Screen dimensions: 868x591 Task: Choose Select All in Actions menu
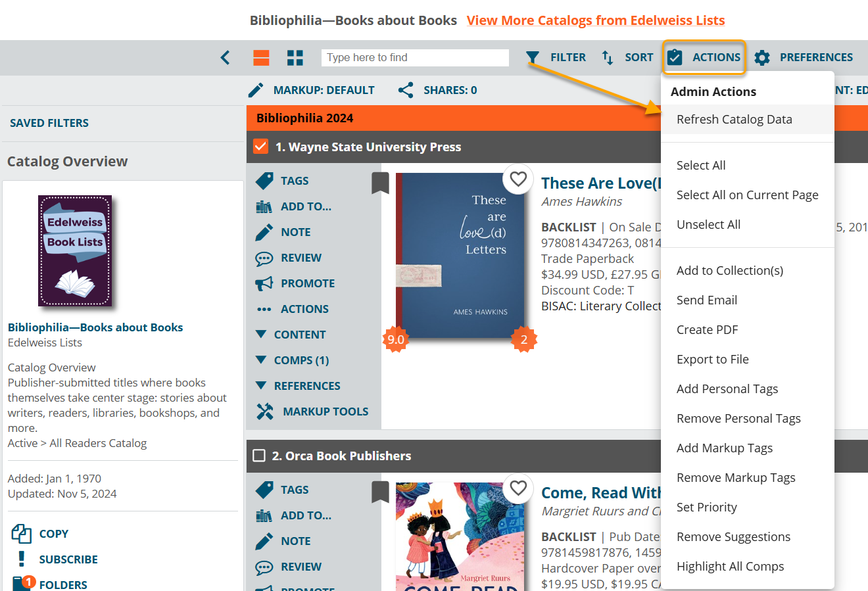(x=748, y=166)
